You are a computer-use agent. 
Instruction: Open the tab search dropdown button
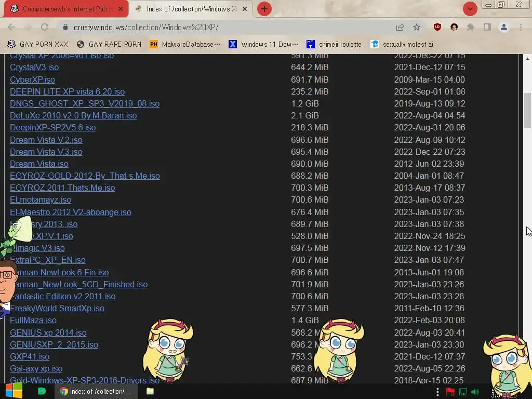point(470,9)
